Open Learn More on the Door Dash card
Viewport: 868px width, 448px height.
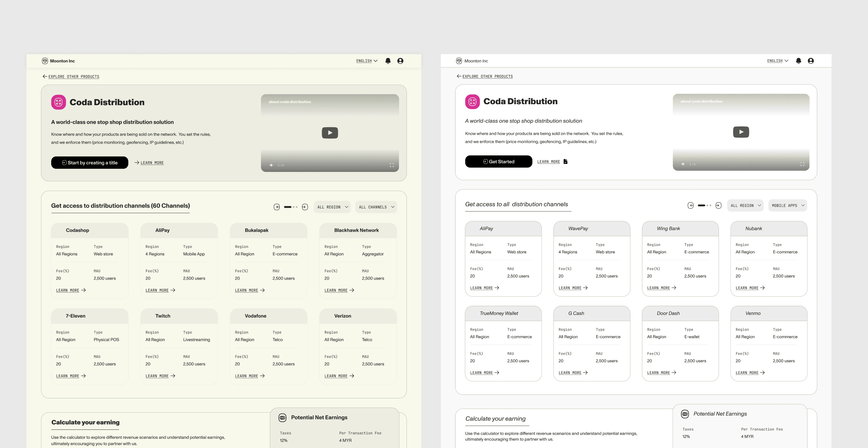[662, 373]
